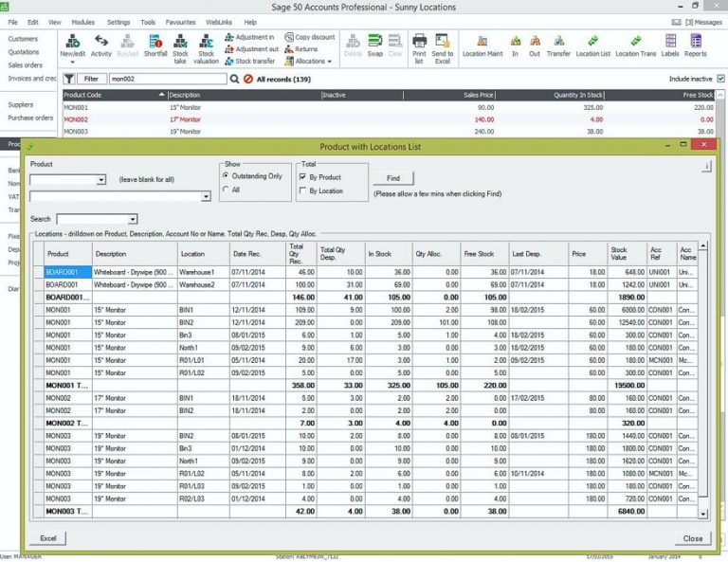This screenshot has width=728, height=562.
Task: Open Quotations in the sidebar
Action: [23, 52]
